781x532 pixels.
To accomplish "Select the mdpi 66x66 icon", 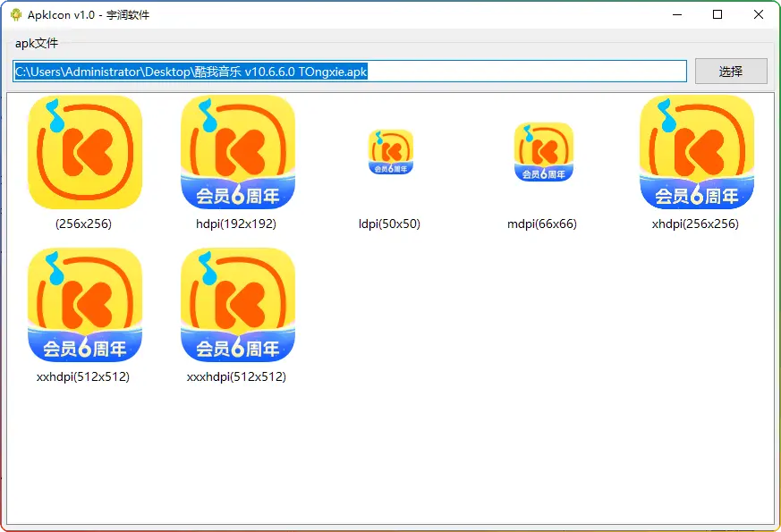I will tap(543, 152).
